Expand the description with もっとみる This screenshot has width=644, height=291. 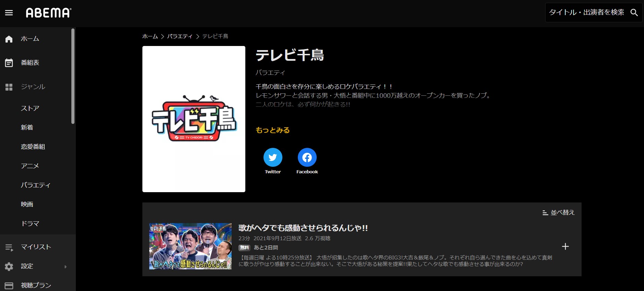[x=273, y=130]
